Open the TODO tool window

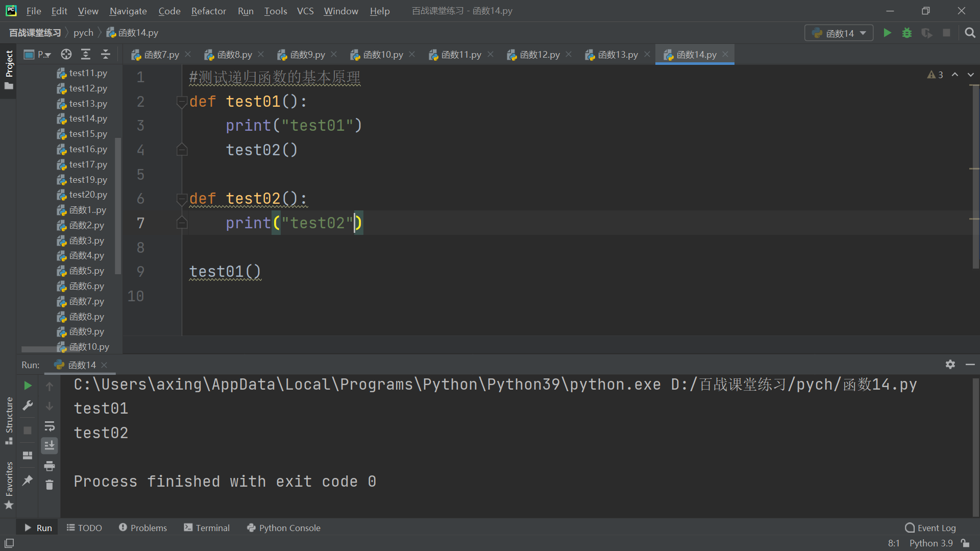click(x=84, y=528)
